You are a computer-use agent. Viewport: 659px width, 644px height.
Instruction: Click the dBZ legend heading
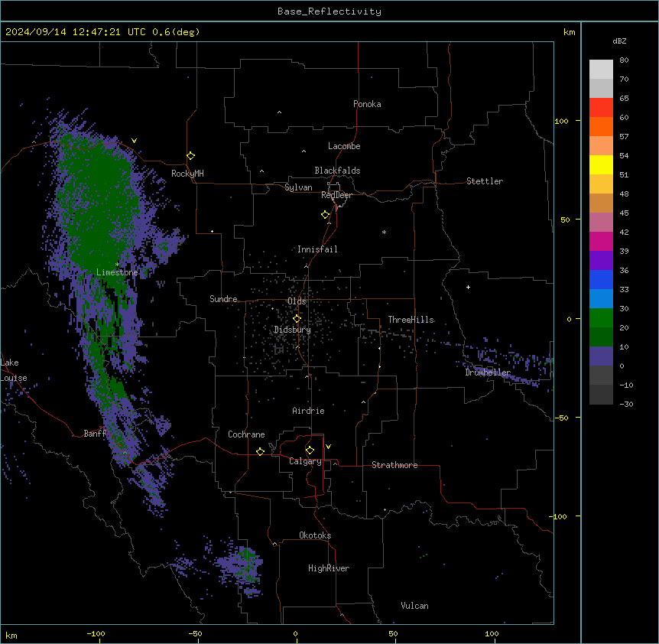[619, 41]
